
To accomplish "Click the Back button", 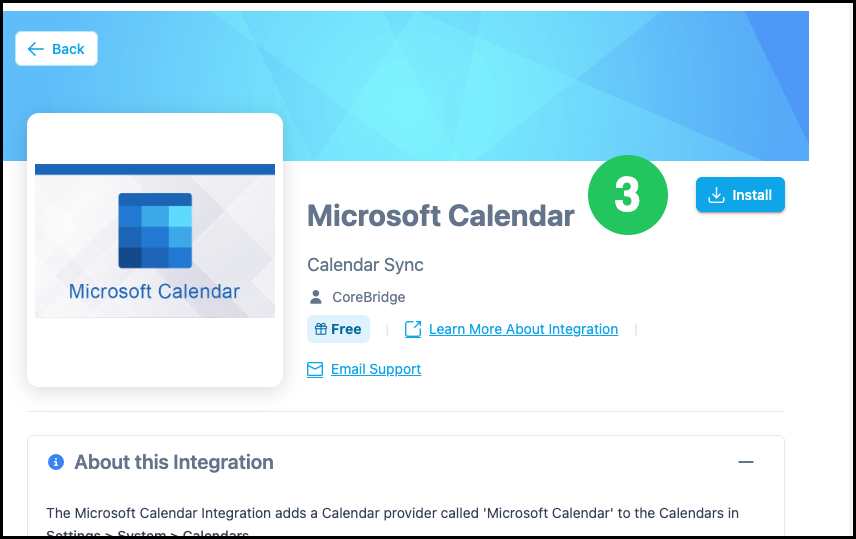I will click(x=56, y=49).
